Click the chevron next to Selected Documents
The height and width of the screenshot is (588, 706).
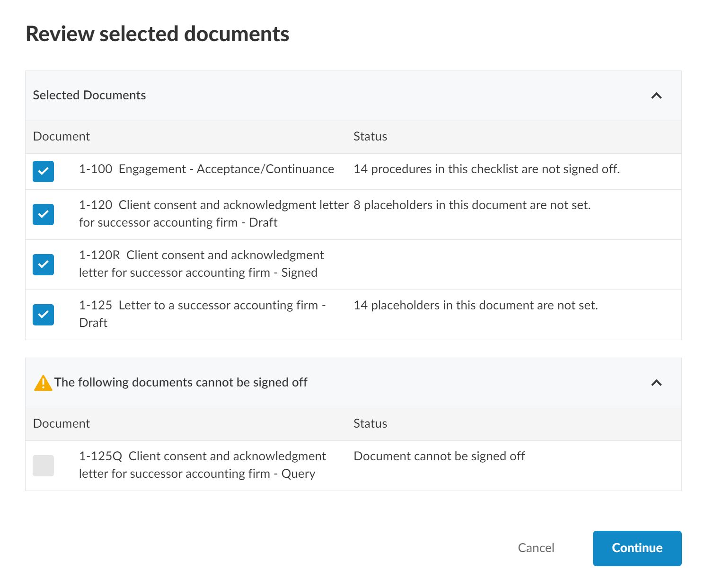[x=656, y=96]
